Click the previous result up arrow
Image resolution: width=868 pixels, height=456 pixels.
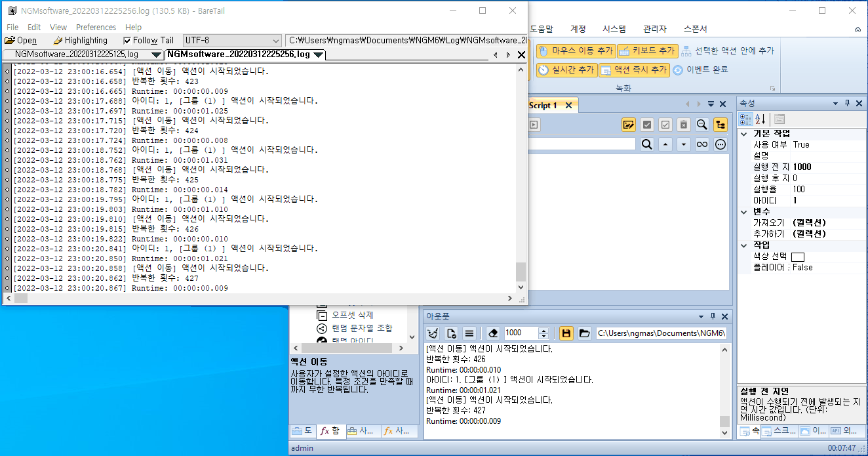click(x=665, y=144)
